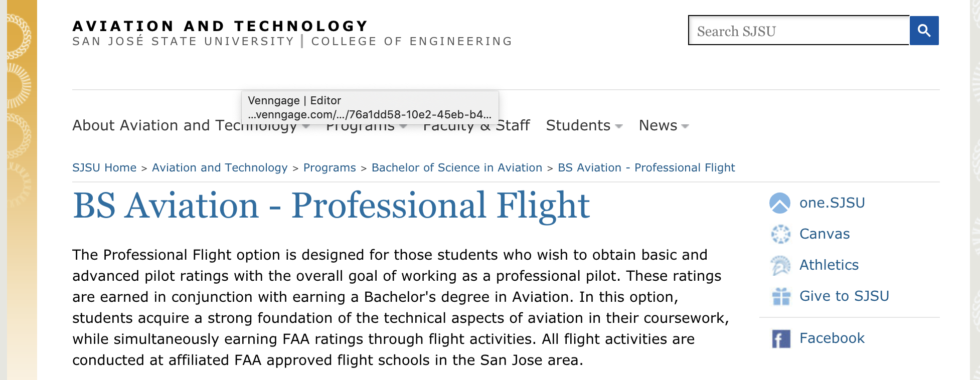Focus the Search SJSU input field

pyautogui.click(x=798, y=31)
